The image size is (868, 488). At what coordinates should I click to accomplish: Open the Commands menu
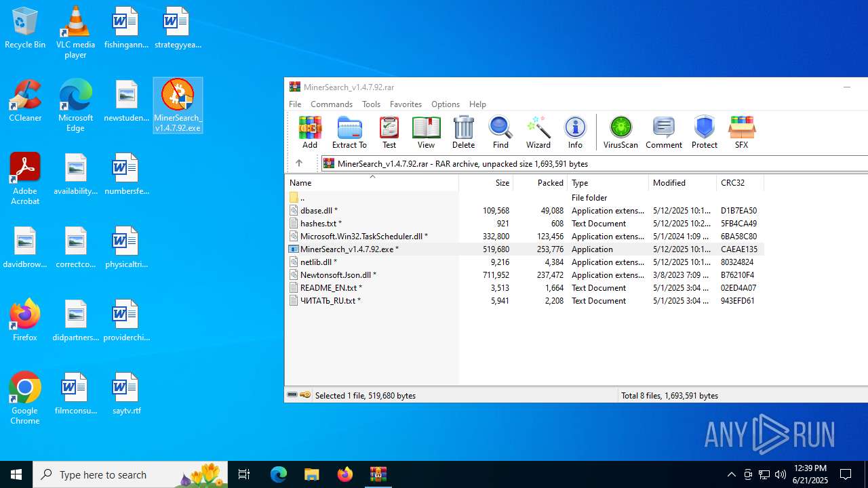(332, 104)
